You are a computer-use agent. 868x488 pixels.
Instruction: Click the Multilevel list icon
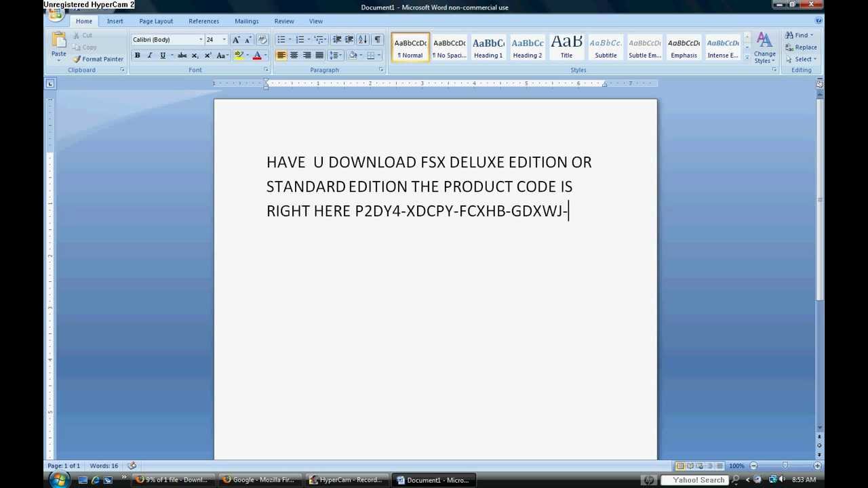coord(319,40)
